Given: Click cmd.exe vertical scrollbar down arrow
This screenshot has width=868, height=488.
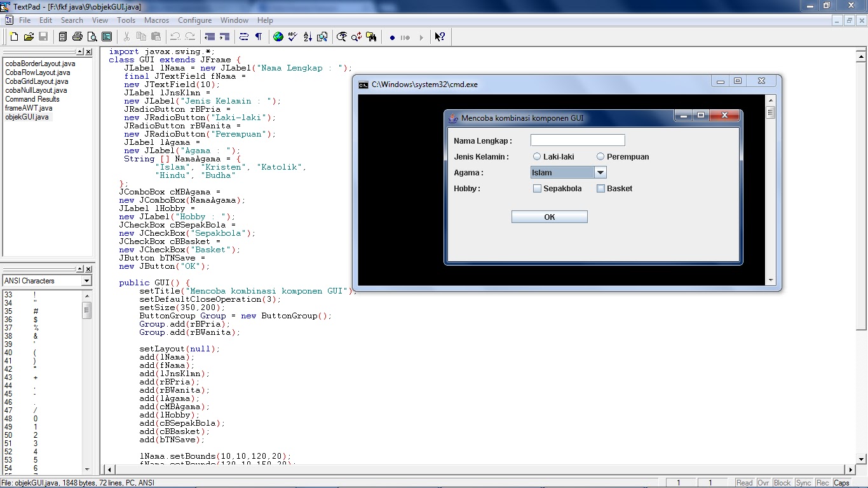Looking at the screenshot, I should (x=771, y=280).
